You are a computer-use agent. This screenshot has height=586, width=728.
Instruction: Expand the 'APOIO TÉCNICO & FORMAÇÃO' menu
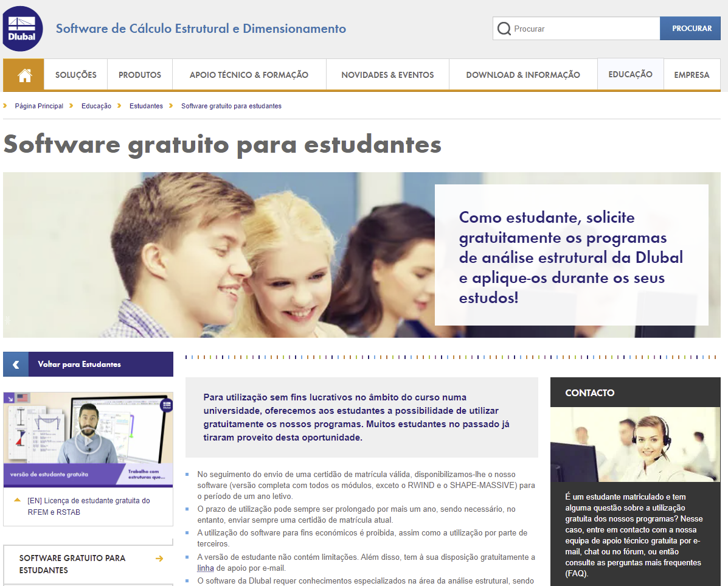(250, 74)
